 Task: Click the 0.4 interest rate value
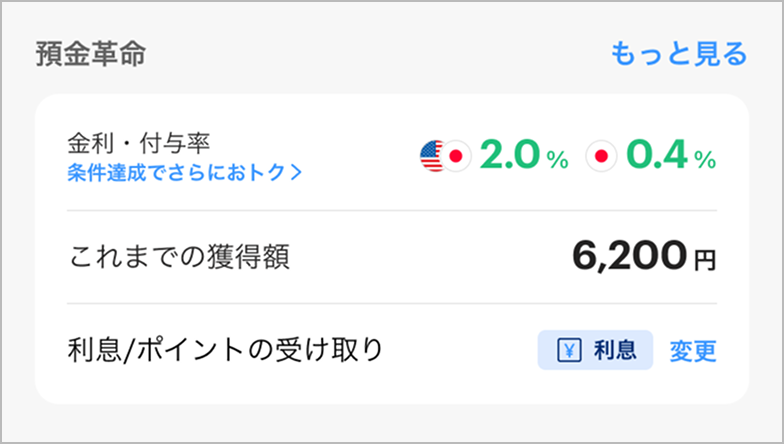point(658,156)
